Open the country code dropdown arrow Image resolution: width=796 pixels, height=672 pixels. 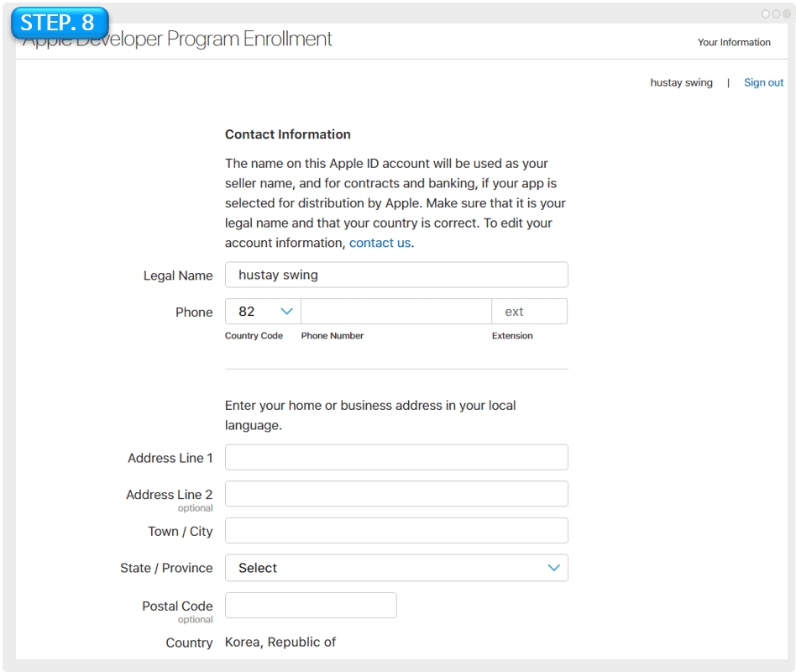(286, 312)
